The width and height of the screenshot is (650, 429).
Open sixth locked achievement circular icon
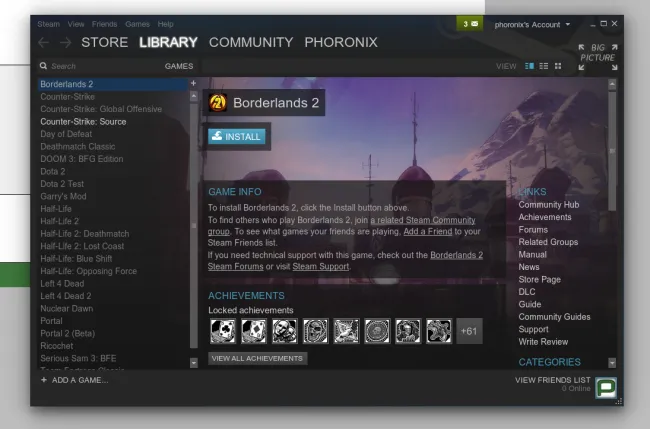tap(377, 331)
